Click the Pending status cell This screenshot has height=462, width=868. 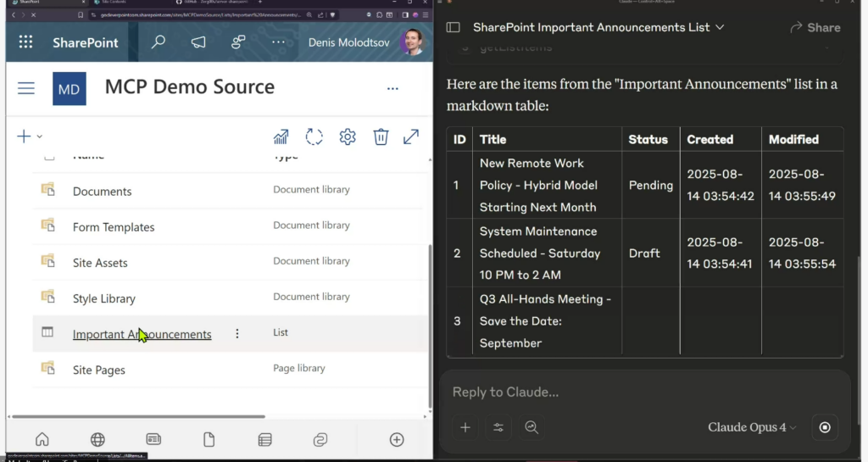pyautogui.click(x=651, y=186)
